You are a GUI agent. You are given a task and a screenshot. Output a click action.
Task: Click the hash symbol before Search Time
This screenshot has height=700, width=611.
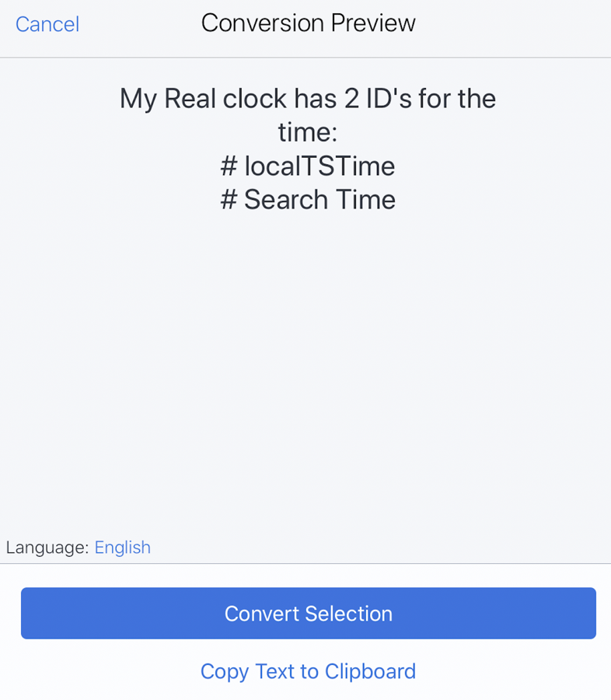coord(229,200)
